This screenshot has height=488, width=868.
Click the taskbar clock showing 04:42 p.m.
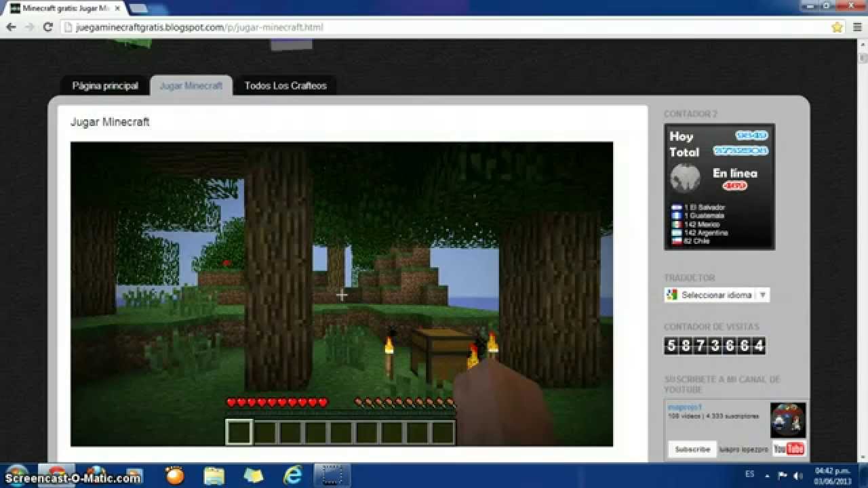coord(833,475)
